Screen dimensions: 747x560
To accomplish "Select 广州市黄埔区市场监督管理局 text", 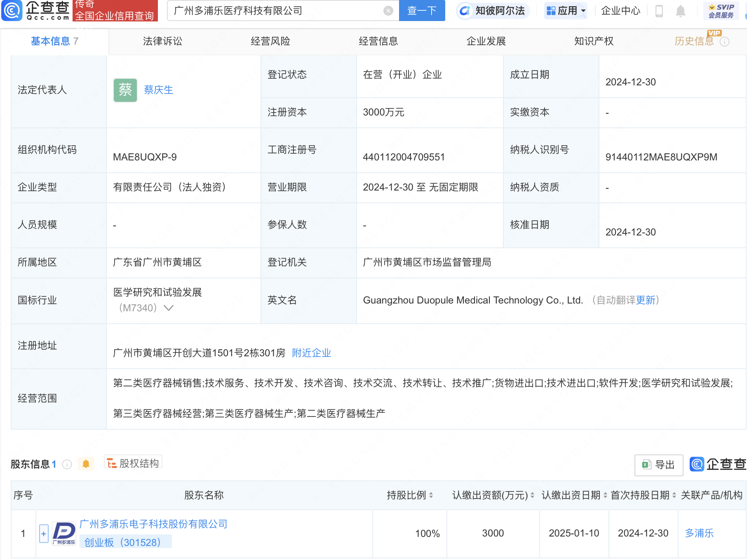I will point(427,262).
